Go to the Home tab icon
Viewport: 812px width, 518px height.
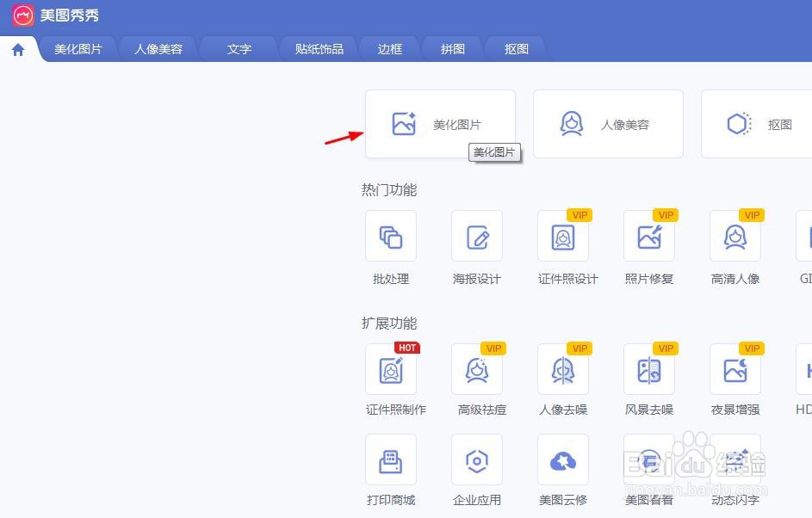[18, 50]
